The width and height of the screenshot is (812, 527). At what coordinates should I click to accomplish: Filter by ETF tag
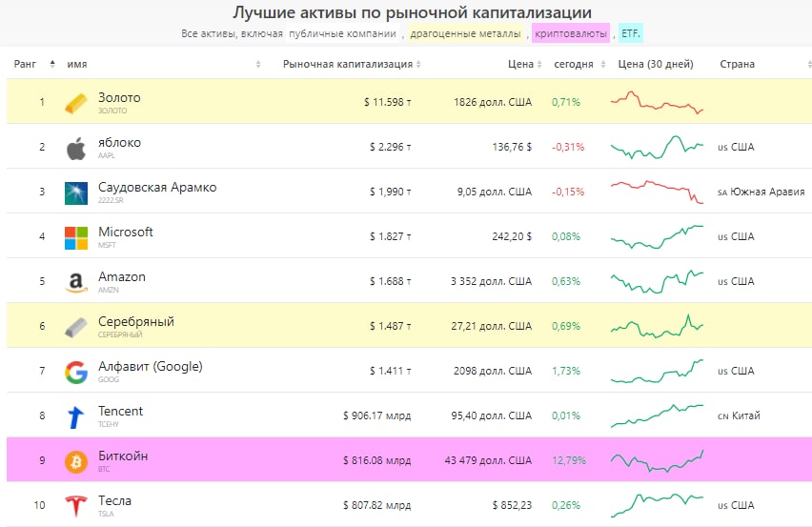pyautogui.click(x=631, y=33)
